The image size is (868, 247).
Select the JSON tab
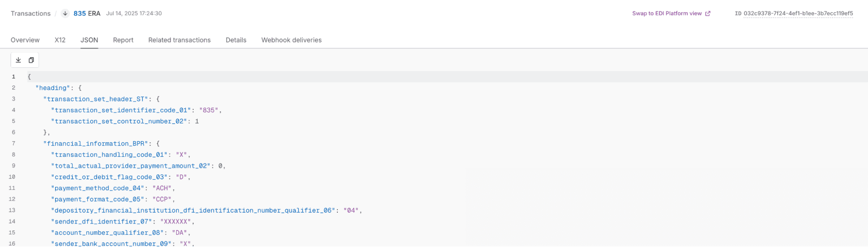pos(89,40)
